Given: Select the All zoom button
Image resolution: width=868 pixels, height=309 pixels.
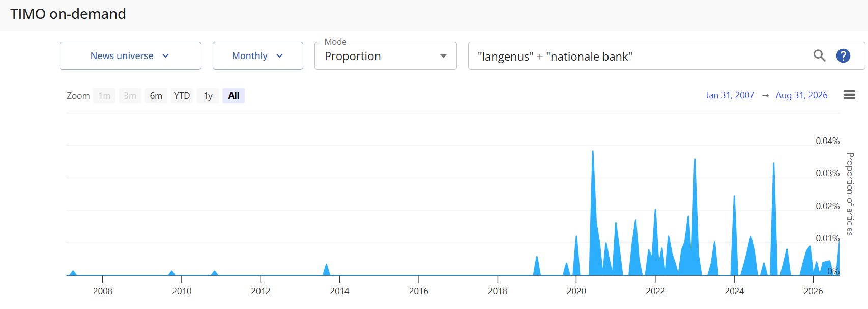Looking at the screenshot, I should point(234,96).
